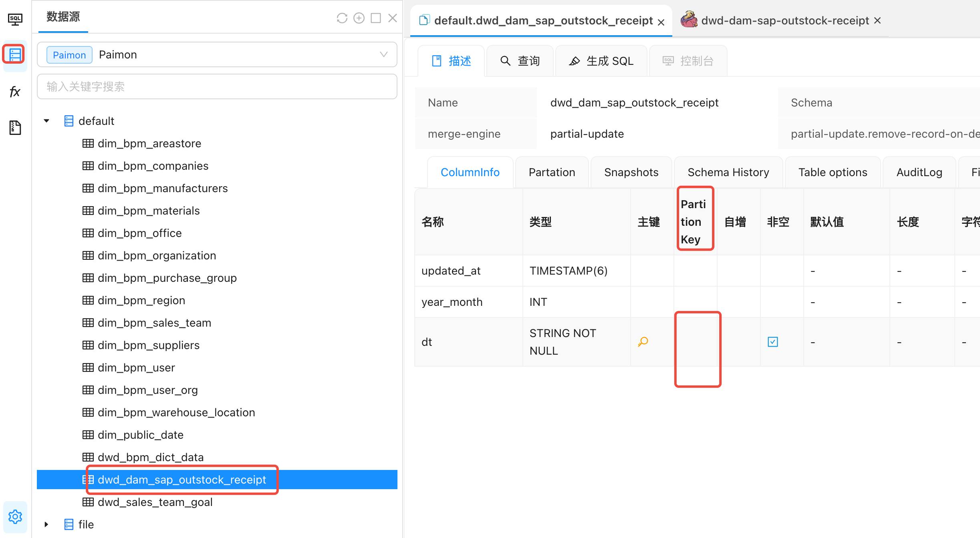Open the Schema History tab

click(728, 172)
